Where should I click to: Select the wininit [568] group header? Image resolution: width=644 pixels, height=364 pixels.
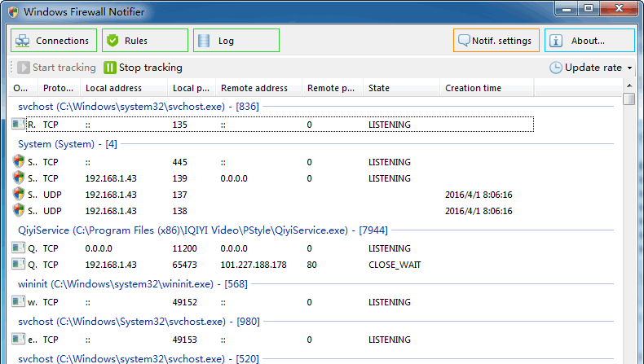pos(133,284)
